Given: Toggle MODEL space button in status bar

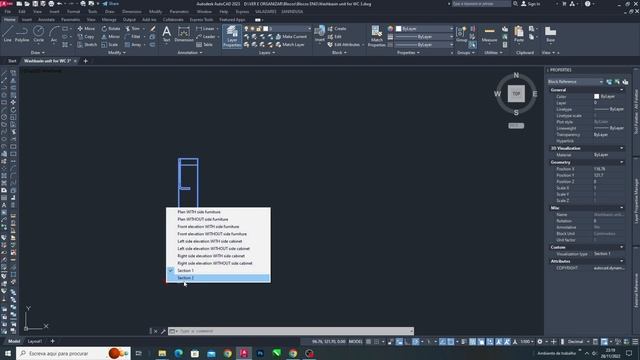Looking at the screenshot, I should coord(355,342).
